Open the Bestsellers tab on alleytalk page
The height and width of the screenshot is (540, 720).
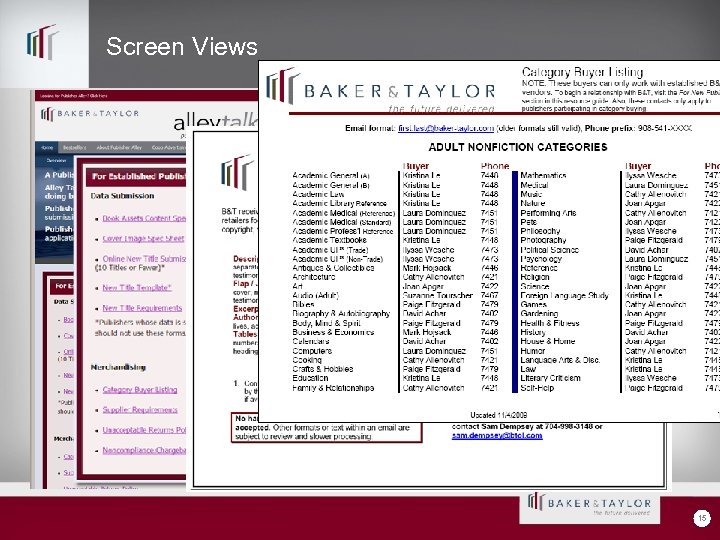(x=74, y=147)
